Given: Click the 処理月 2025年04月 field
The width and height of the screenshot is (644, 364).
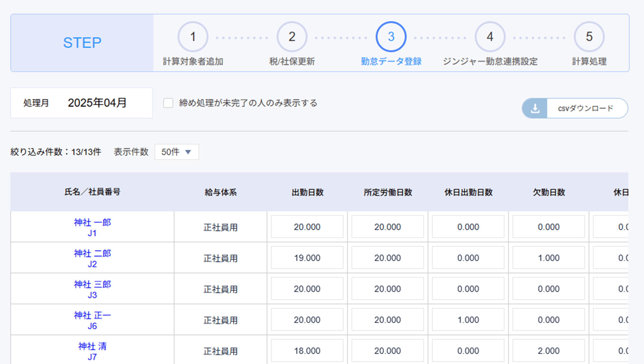Looking at the screenshot, I should click(x=97, y=103).
